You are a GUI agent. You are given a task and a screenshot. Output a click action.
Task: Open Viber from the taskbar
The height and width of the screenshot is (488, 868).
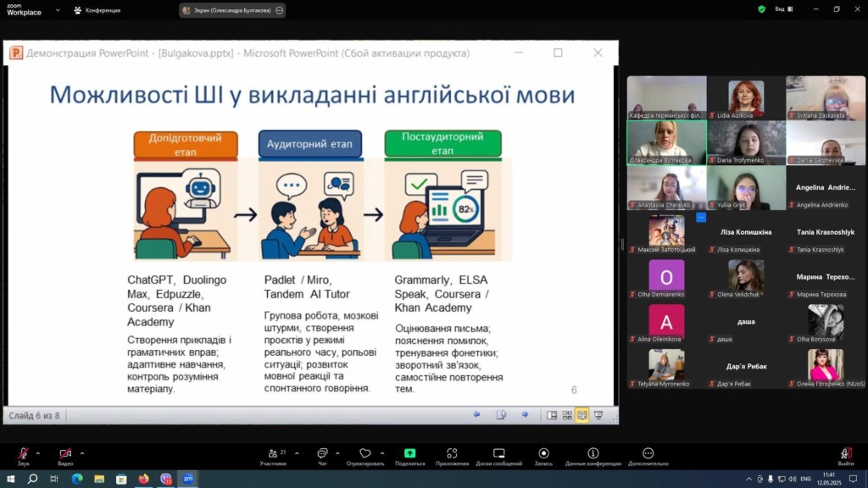coord(166,479)
